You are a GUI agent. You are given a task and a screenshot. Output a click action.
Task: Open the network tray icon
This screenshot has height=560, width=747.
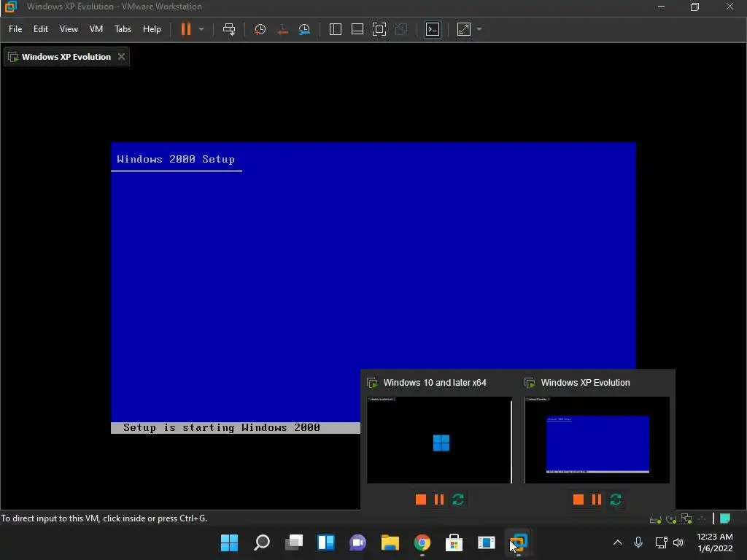click(x=661, y=542)
